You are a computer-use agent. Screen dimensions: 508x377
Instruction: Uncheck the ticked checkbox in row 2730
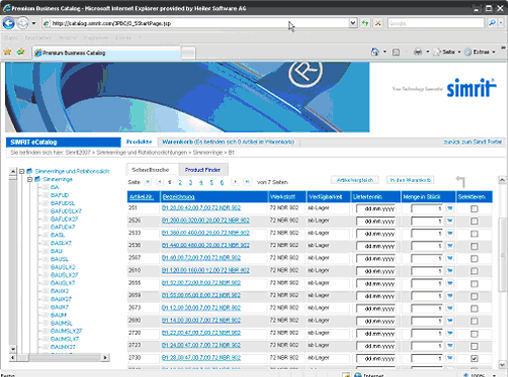(x=474, y=359)
